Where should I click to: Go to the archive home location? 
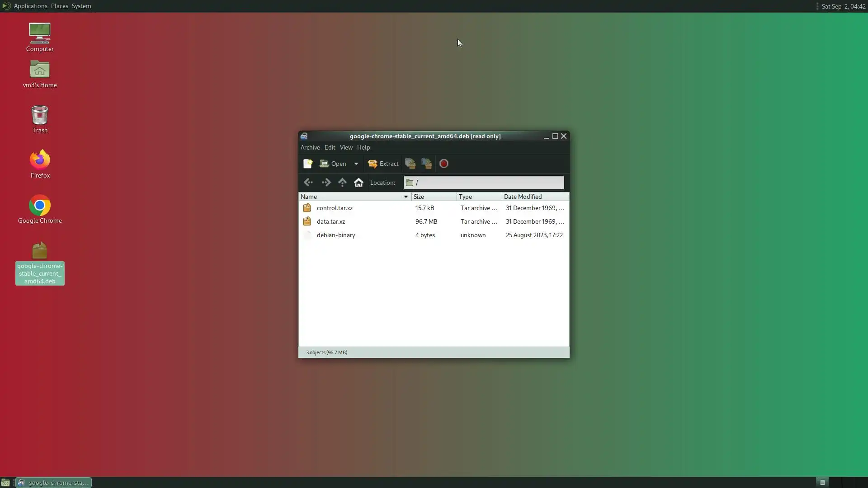pos(359,183)
